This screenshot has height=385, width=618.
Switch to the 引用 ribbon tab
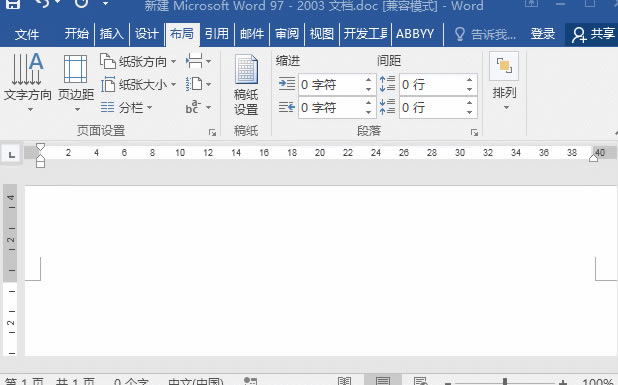click(x=217, y=34)
